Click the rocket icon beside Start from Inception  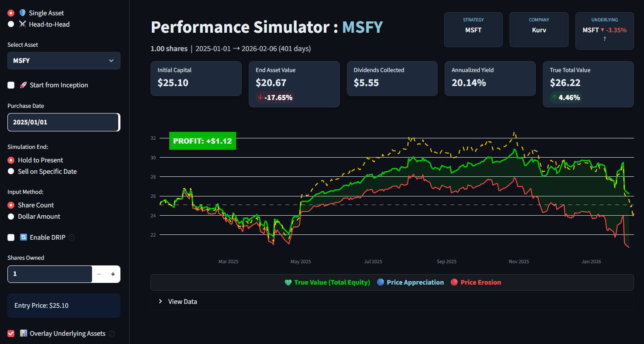(23, 85)
